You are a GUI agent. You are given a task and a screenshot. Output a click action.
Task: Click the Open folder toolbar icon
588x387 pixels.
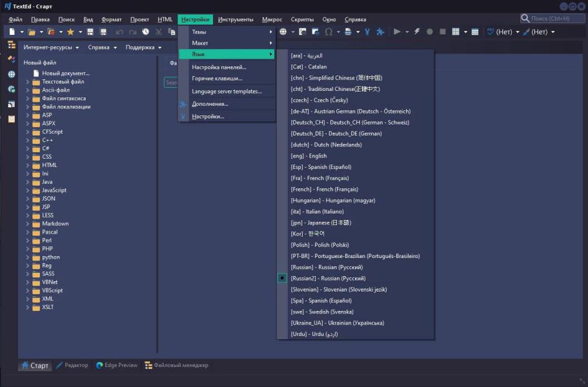[32, 32]
